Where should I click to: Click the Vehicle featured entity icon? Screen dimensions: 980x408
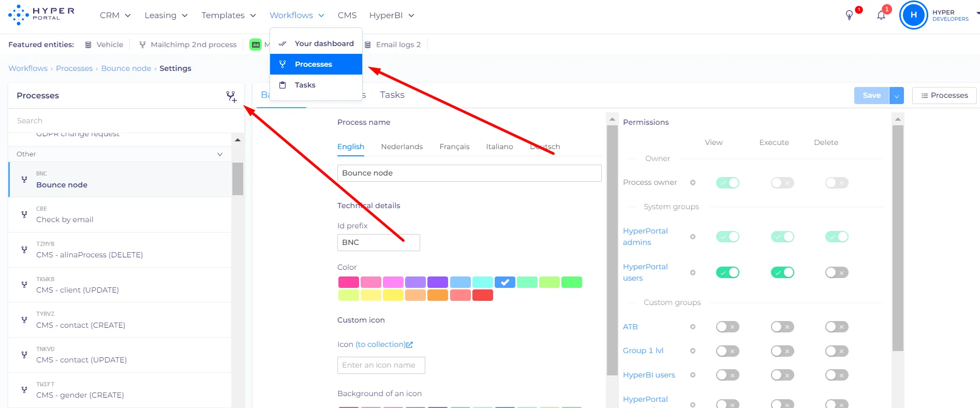point(88,45)
